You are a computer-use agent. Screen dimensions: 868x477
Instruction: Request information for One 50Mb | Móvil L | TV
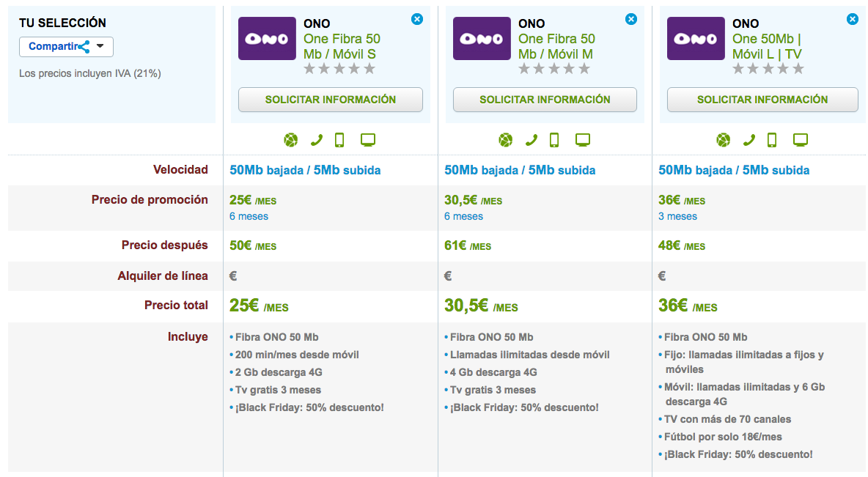[762, 100]
